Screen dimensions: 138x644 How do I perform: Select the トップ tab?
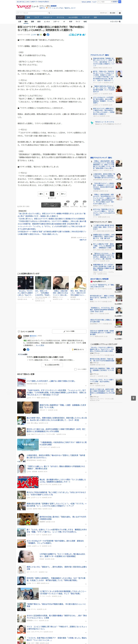click(x=20, y=17)
